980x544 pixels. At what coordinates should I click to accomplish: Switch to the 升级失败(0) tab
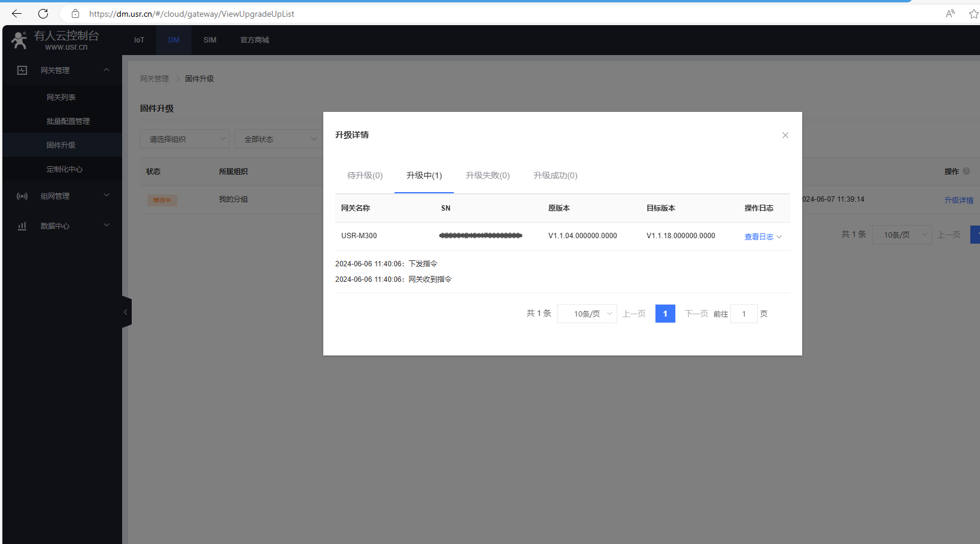coord(487,175)
